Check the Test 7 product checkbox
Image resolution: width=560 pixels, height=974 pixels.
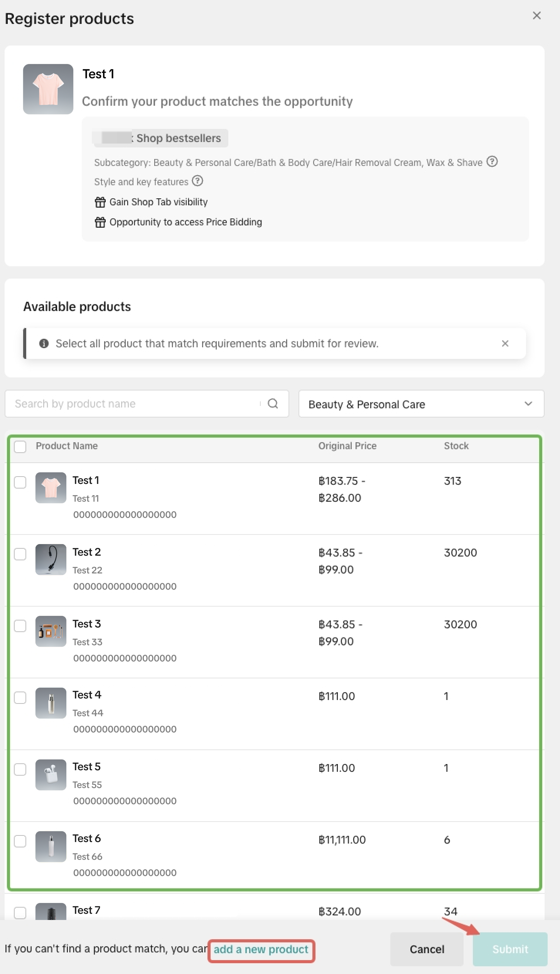(x=20, y=913)
